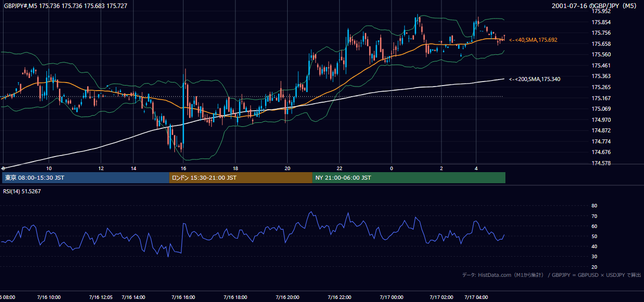Click the 7/16 18:00 date label
Viewport: 644px width, 302px height.
(235, 297)
